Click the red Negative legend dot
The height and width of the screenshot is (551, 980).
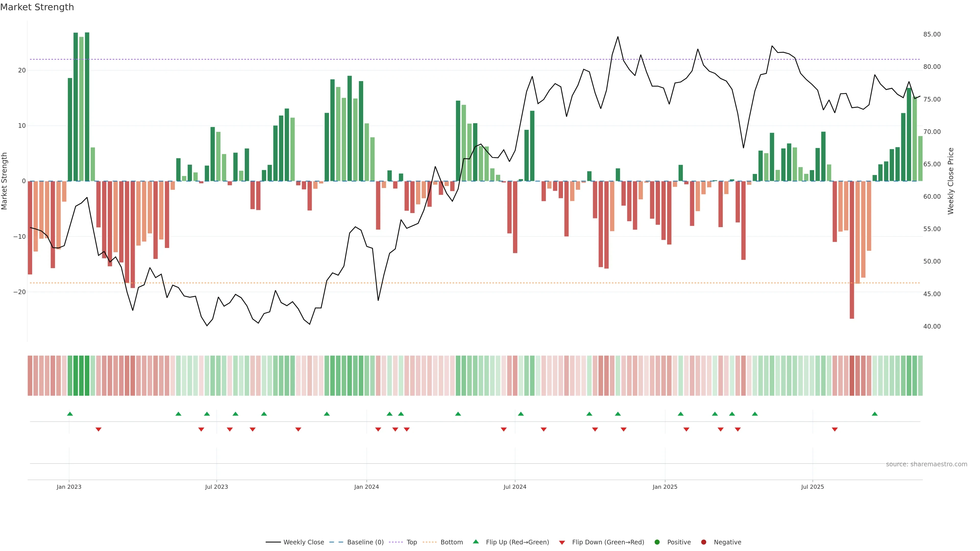703,542
